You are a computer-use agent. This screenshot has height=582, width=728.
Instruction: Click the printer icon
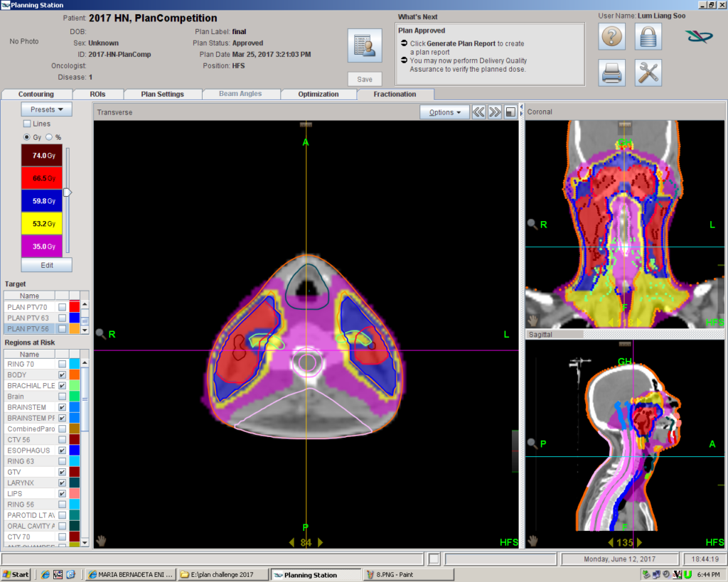(x=612, y=72)
